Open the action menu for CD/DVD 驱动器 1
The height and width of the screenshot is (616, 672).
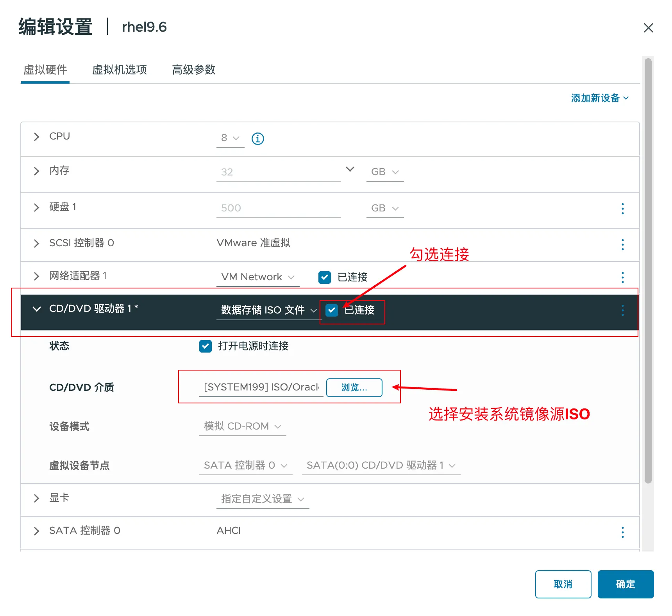pos(622,311)
